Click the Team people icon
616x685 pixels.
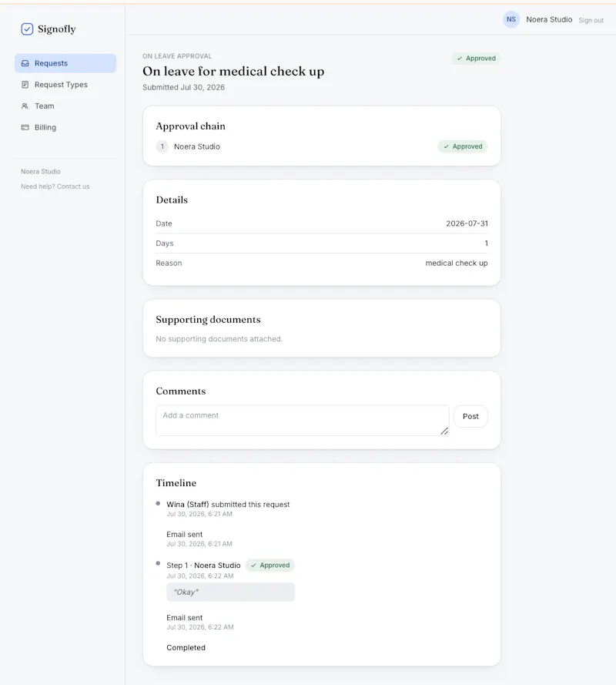click(25, 106)
